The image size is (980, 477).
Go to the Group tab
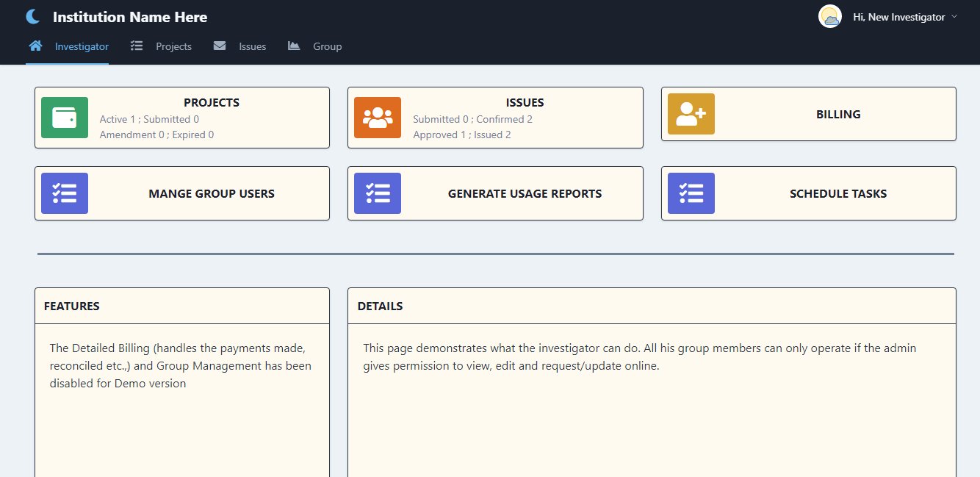click(x=327, y=46)
